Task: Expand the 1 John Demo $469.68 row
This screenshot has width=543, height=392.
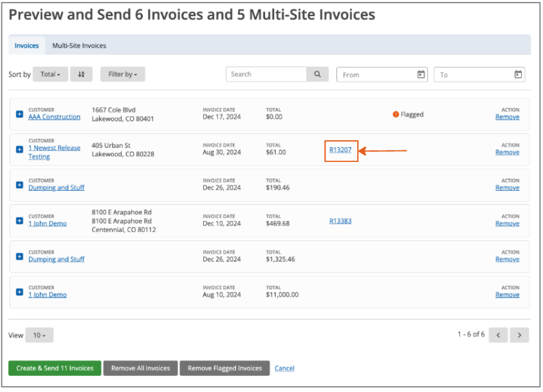Action: [x=20, y=220]
